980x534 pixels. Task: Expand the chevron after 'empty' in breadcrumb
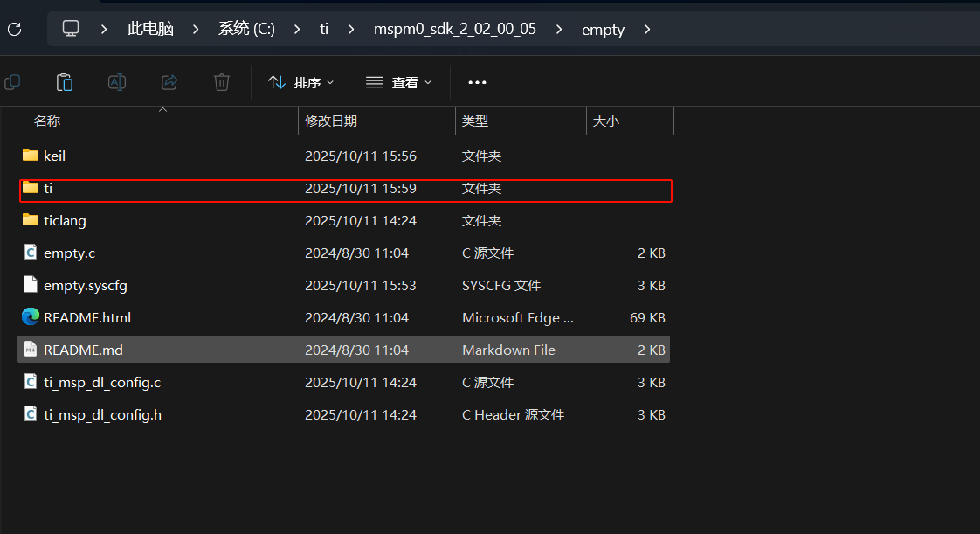(x=647, y=29)
